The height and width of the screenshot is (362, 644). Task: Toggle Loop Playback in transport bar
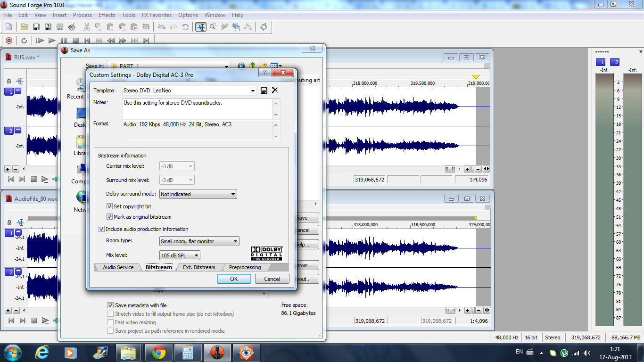(x=24, y=41)
